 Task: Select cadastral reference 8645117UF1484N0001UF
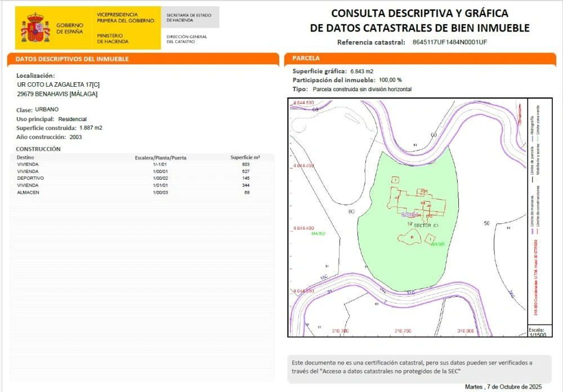(449, 42)
